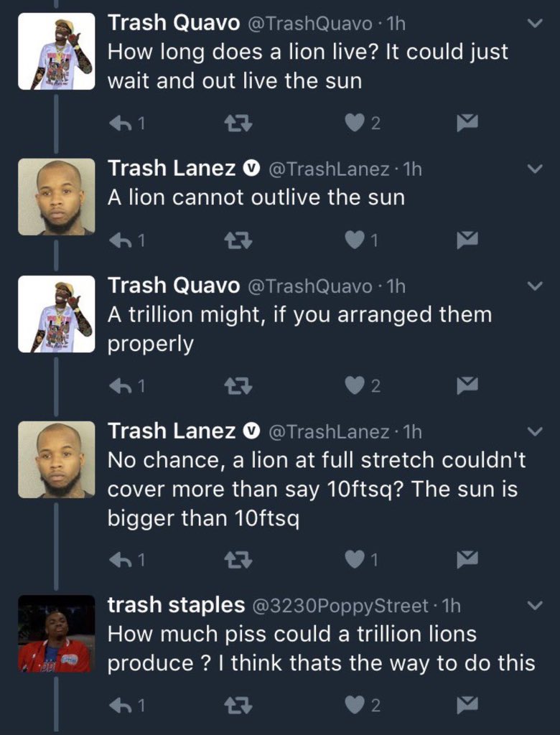Image resolution: width=560 pixels, height=735 pixels.
Task: Expand chevron menu on 'No chance' tweet
Action: click(535, 431)
